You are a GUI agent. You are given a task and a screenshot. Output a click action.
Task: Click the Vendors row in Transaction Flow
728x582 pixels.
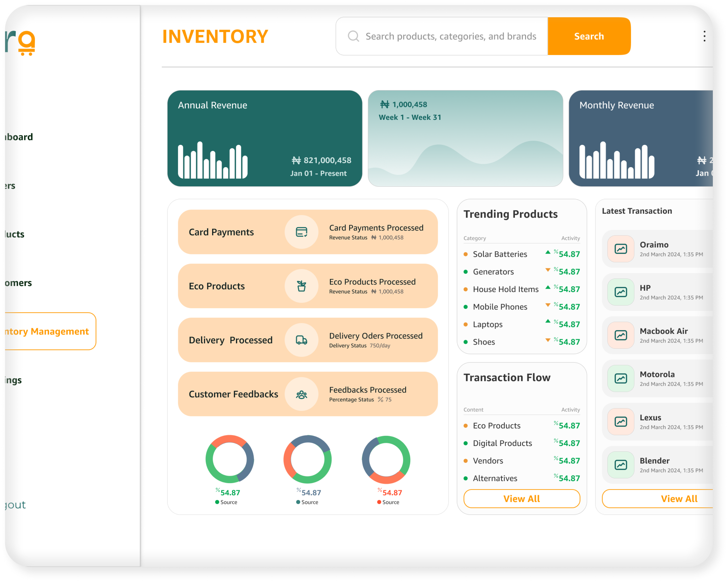pyautogui.click(x=522, y=461)
